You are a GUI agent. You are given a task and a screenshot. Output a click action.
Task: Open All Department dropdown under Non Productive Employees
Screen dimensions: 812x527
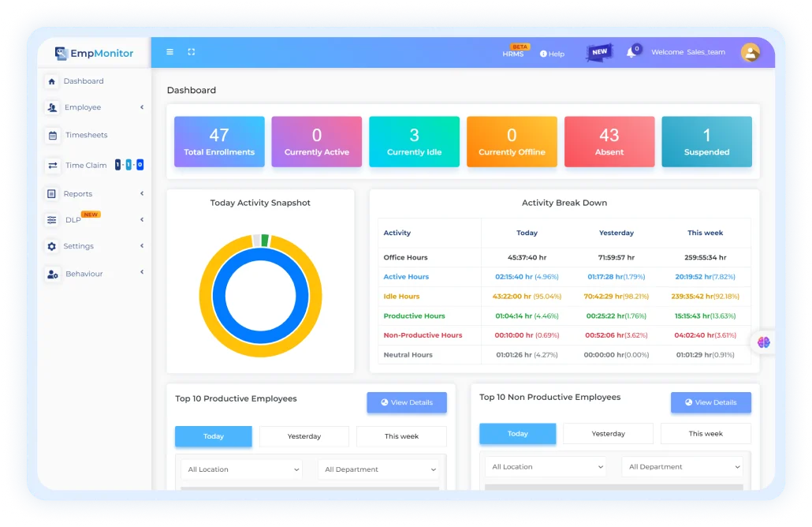click(682, 467)
